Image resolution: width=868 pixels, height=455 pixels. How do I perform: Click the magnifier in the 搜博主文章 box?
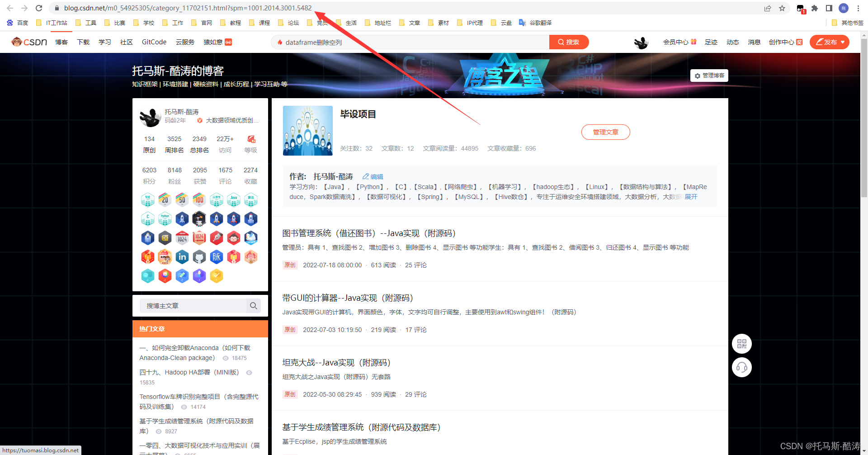point(253,306)
